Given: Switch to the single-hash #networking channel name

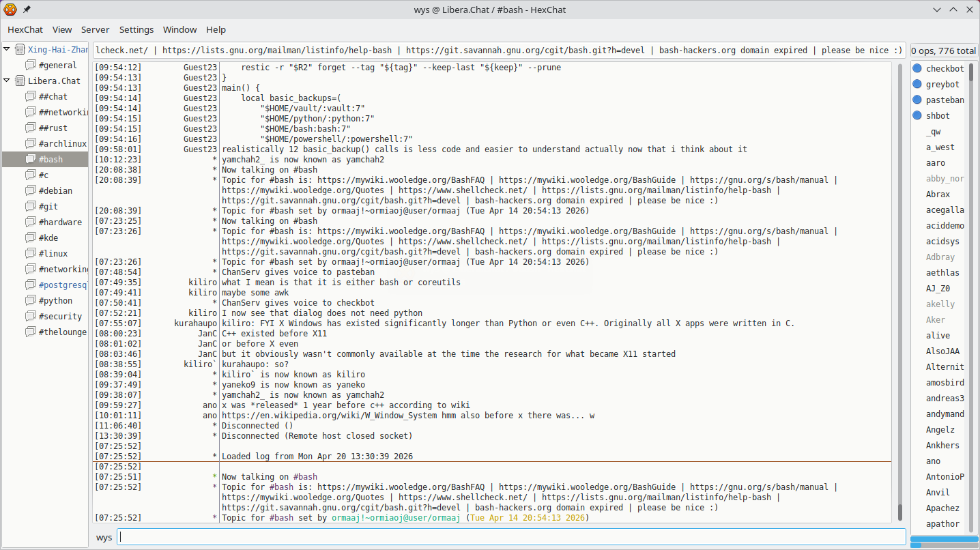Looking at the screenshot, I should coord(64,269).
